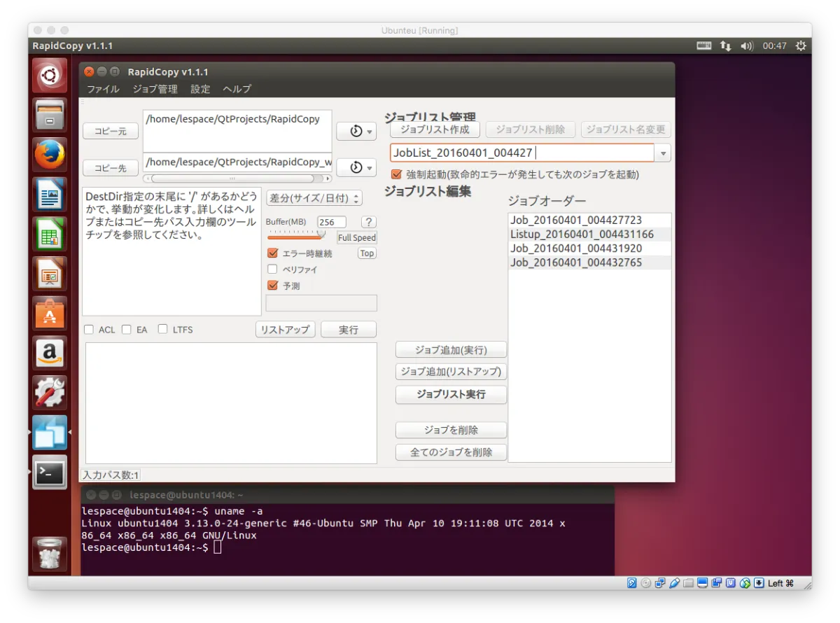This screenshot has height=623, width=840.
Task: Click the Full Speed button
Action: [357, 237]
